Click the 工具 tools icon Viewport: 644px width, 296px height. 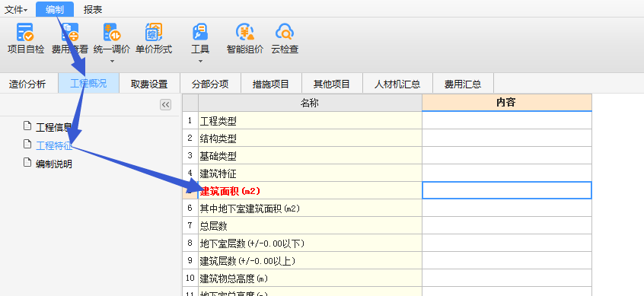click(200, 32)
